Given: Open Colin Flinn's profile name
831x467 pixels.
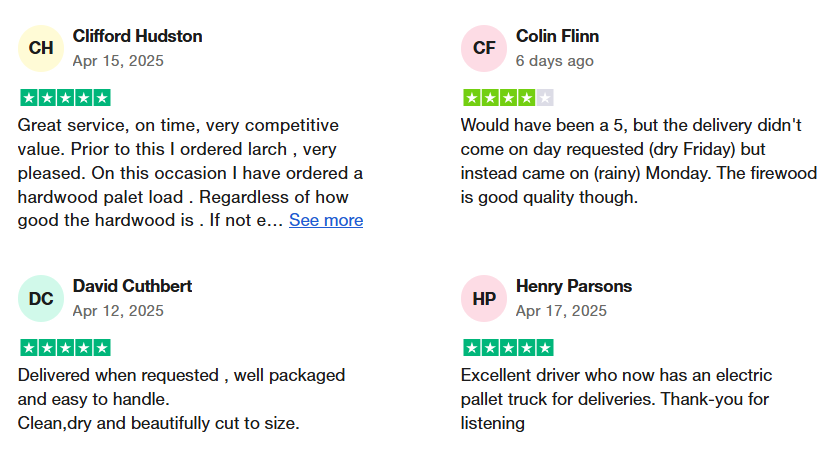Looking at the screenshot, I should tap(557, 36).
